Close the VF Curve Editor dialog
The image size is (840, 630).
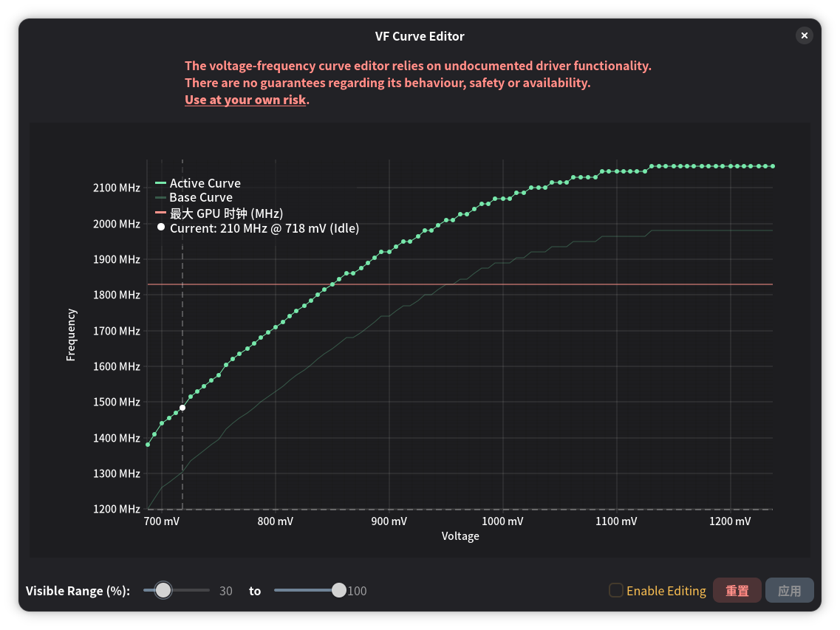(805, 35)
